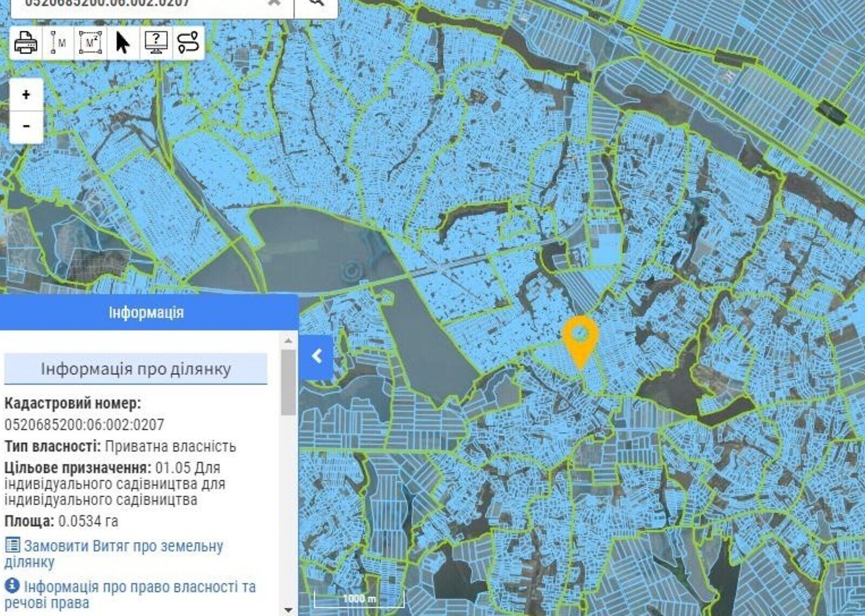Clear the cadastral number search field

275,3
